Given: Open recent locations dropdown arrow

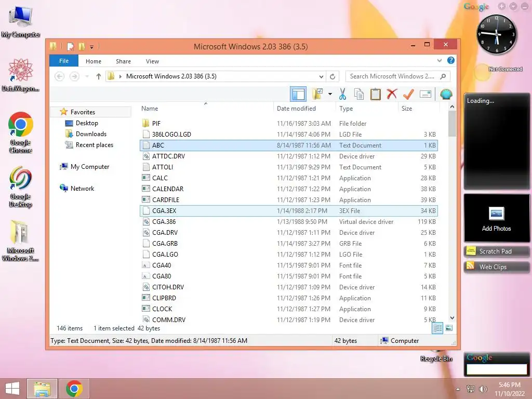Looking at the screenshot, I should click(87, 76).
